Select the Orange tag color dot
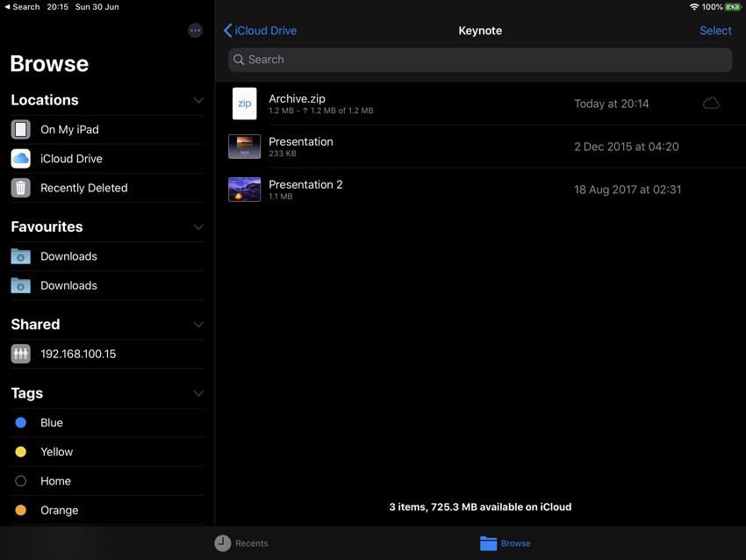This screenshot has height=560, width=746. [x=20, y=510]
